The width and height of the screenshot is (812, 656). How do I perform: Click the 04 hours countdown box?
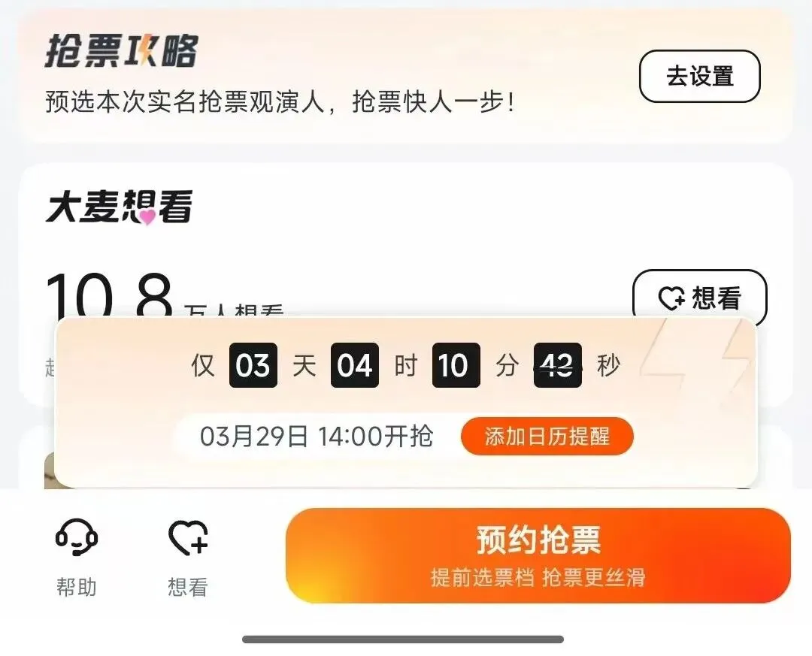(355, 365)
